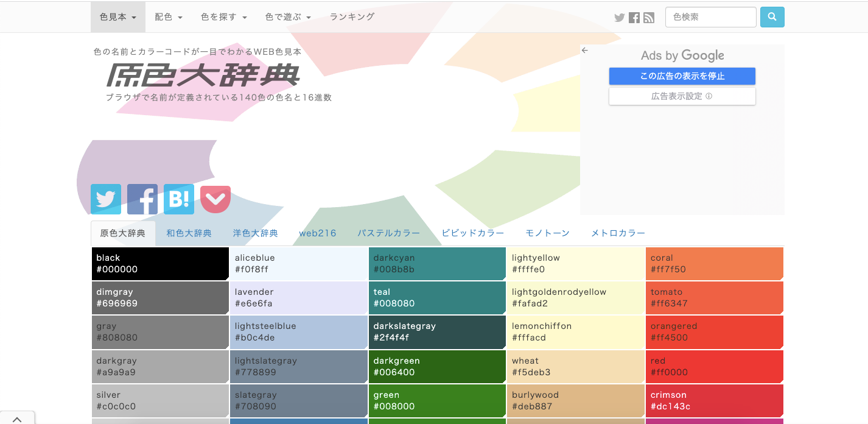Collapse the ad panel with the left arrow
This screenshot has height=424, width=868.
pyautogui.click(x=585, y=50)
